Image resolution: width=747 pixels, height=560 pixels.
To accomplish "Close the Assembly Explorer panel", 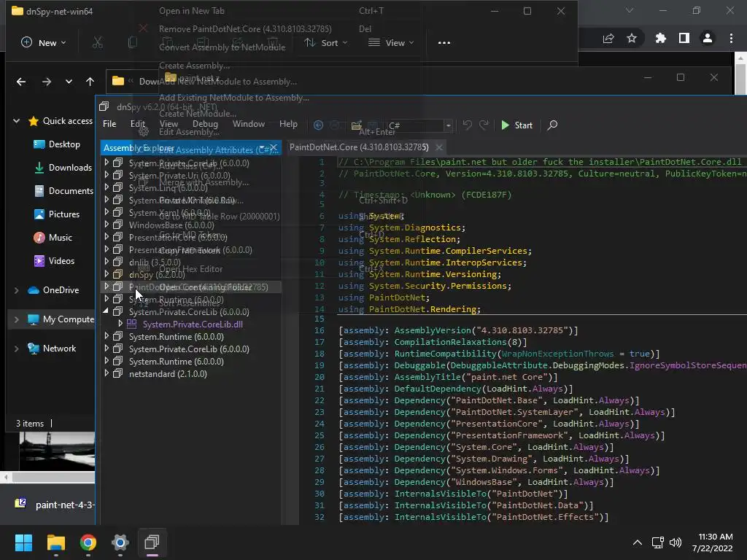I will pos(274,148).
